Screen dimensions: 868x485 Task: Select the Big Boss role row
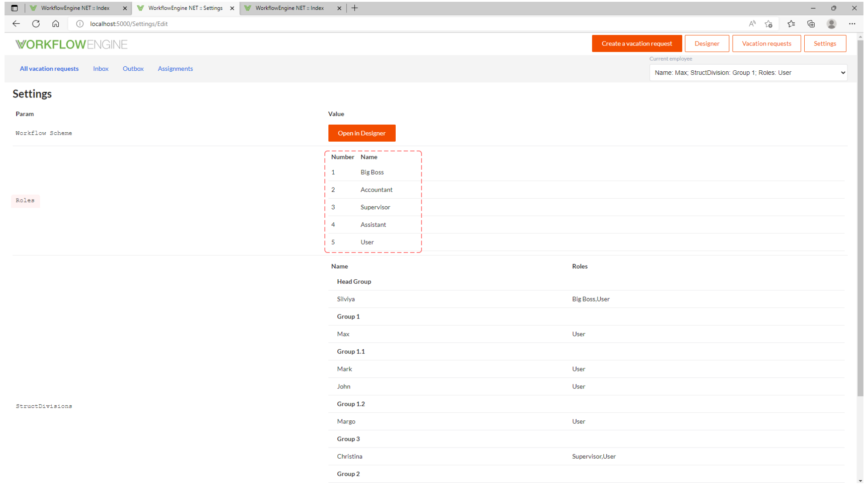tap(586, 172)
